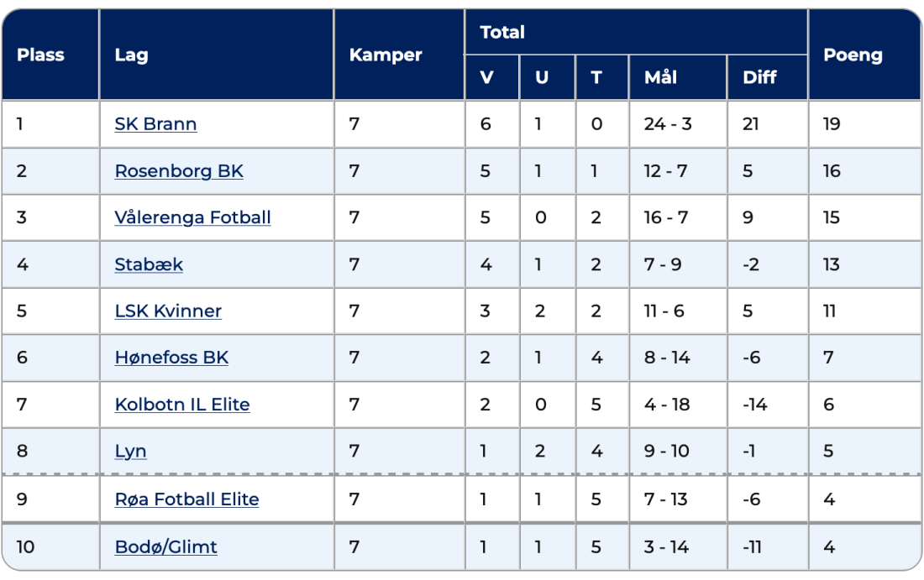
Task: Go to the Stabæk team page
Action: 149,264
